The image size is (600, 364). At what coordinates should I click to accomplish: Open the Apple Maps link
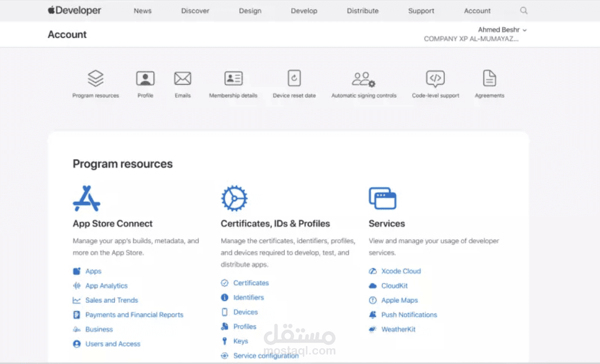(399, 300)
